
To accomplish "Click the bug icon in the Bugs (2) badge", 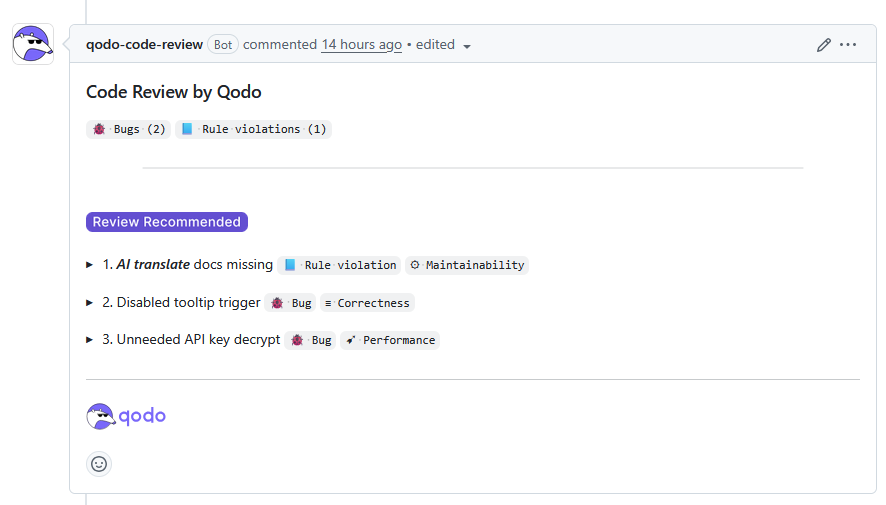I will pos(99,129).
